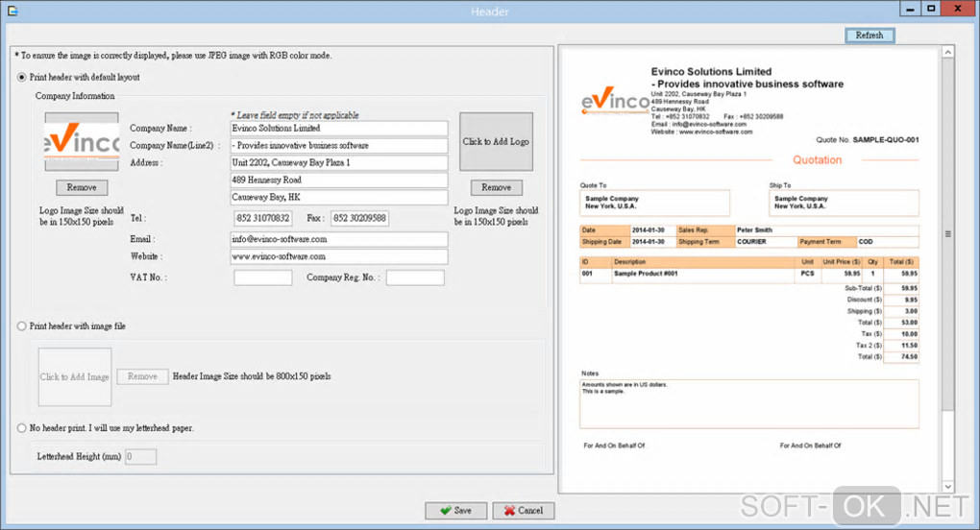Click 'COURIER' shipping term in preview
980x530 pixels.
[x=751, y=242]
